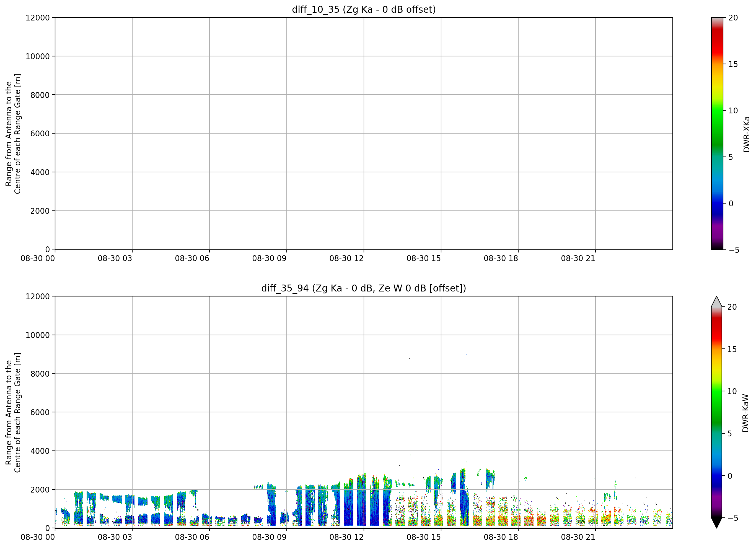756x547 pixels.
Task: Click the bottom plot's 08-30 12 time tick
Action: click(x=347, y=537)
